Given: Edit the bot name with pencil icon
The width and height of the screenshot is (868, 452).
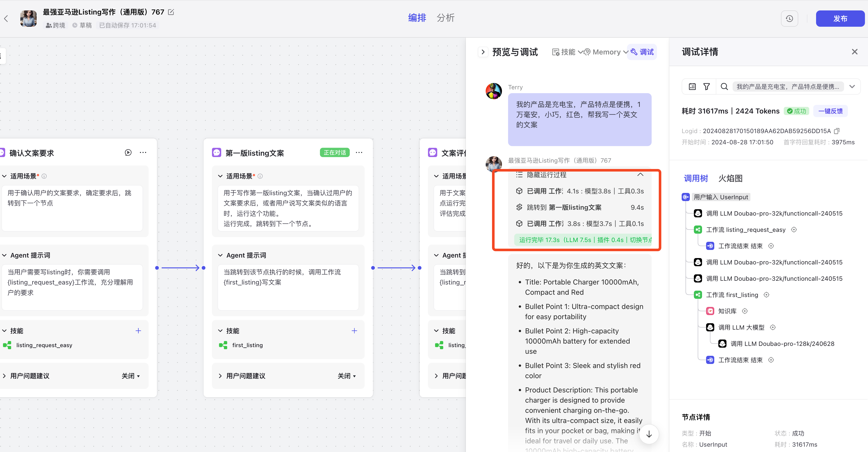Looking at the screenshot, I should [171, 12].
